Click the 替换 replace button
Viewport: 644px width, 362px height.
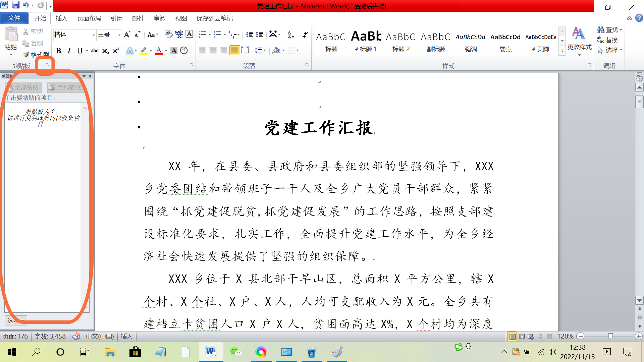point(608,40)
